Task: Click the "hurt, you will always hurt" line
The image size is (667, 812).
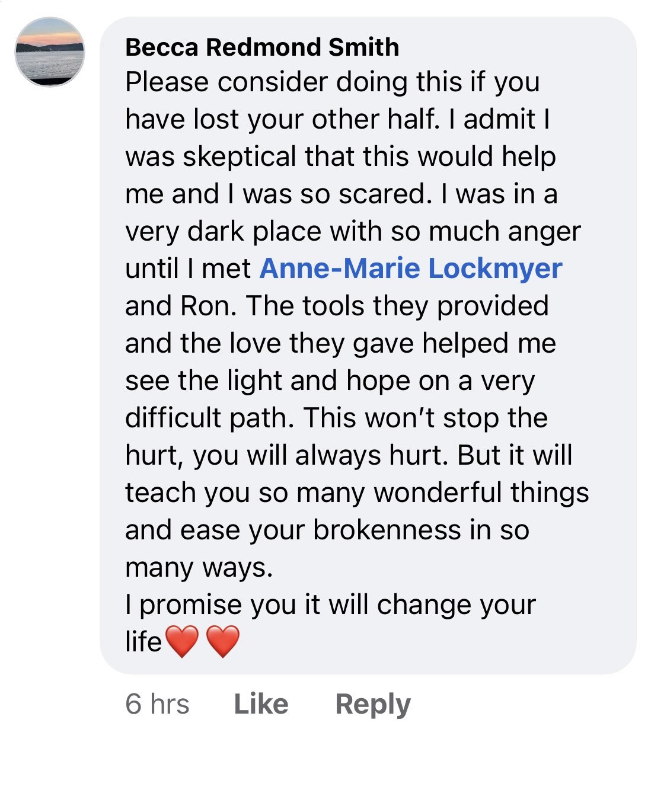Action: [x=349, y=456]
